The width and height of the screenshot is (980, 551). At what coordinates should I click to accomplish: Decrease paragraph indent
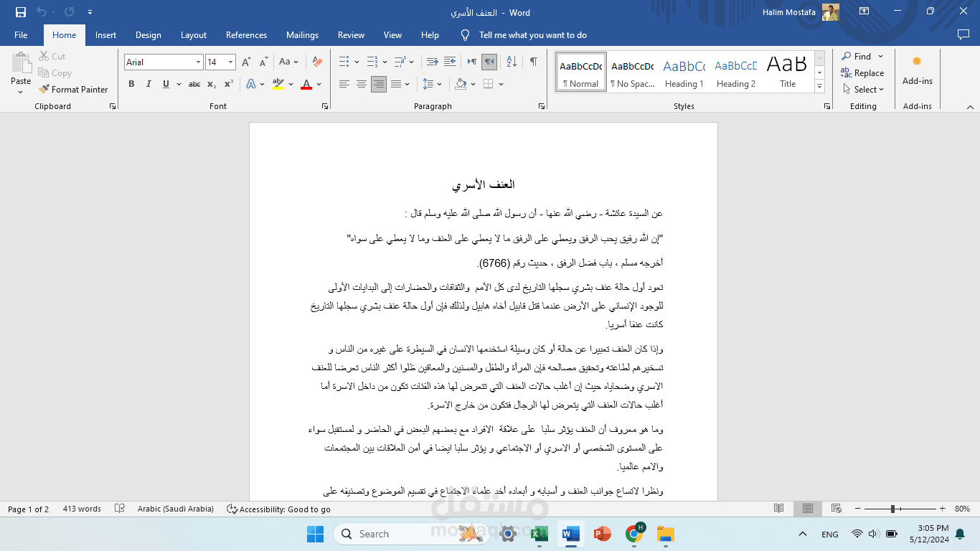(432, 62)
